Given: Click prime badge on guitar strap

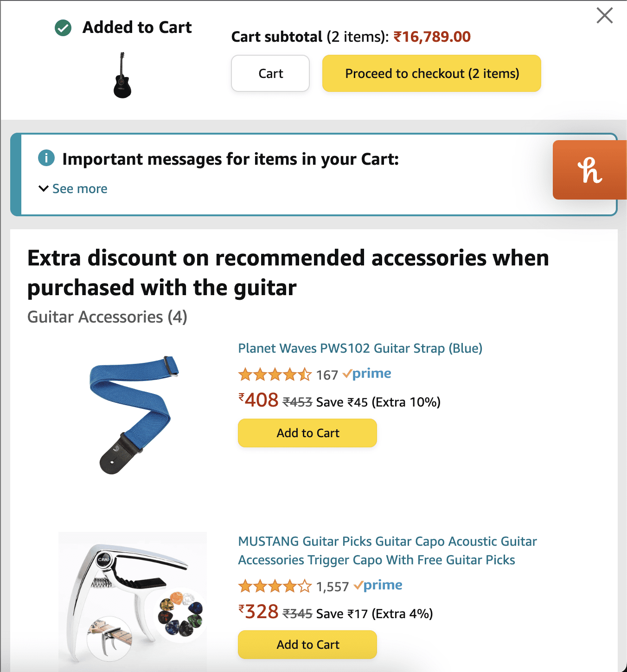Looking at the screenshot, I should pos(367,374).
